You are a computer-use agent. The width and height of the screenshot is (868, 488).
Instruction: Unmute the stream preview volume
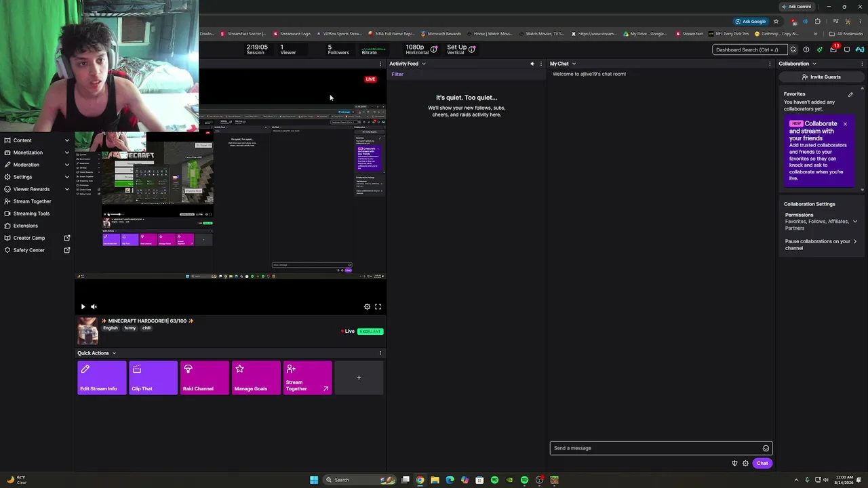click(94, 306)
